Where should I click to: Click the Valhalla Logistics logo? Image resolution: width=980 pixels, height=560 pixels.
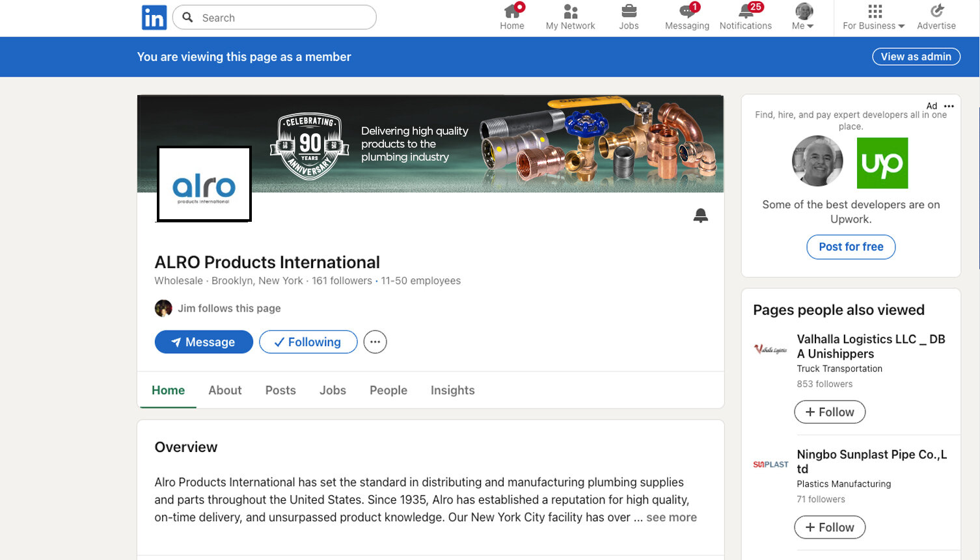pos(770,349)
